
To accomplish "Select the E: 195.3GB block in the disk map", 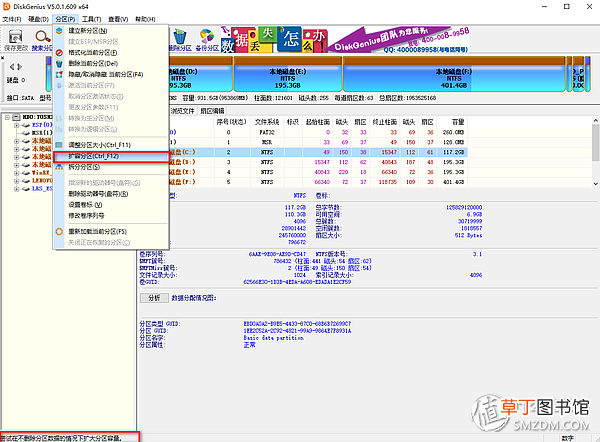I will 288,75.
